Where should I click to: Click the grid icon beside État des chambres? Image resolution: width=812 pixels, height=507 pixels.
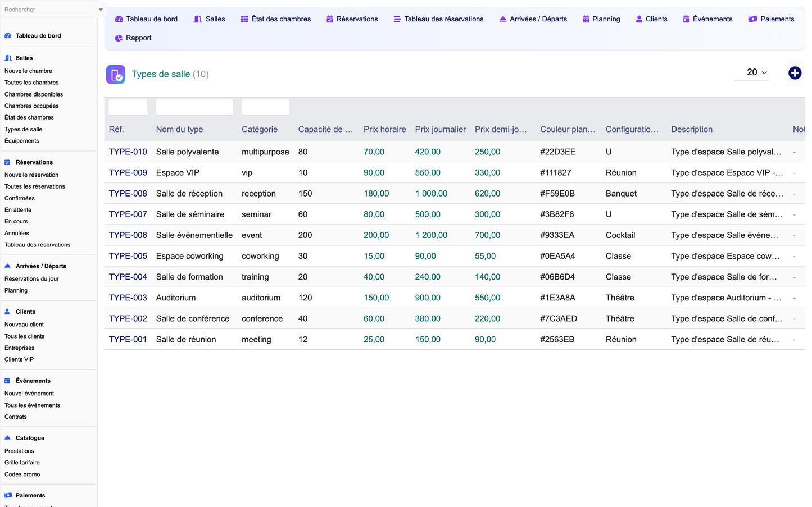[244, 19]
